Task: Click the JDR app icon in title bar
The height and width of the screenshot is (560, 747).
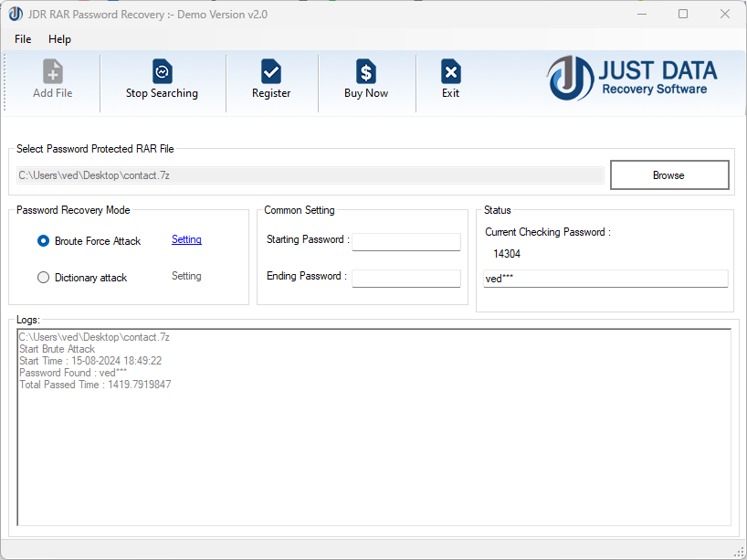Action: tap(16, 15)
